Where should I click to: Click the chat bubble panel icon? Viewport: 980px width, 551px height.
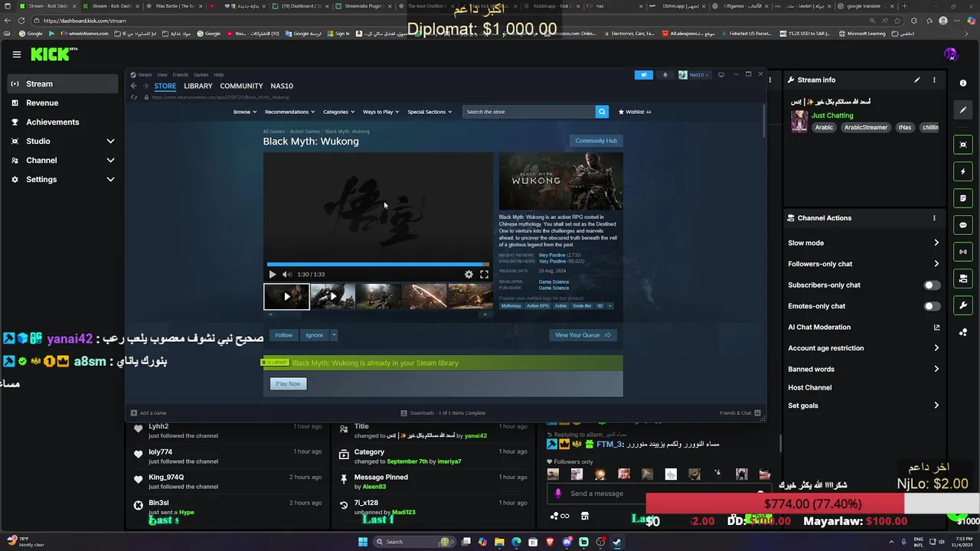click(x=963, y=225)
